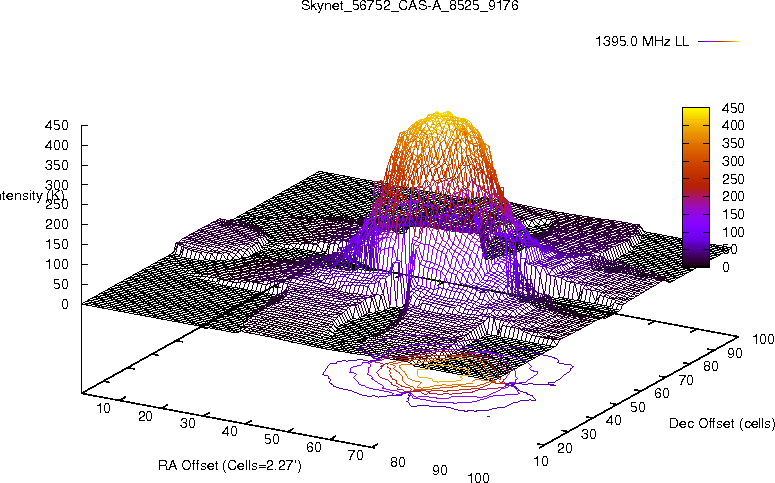Click the 100 tick on the RA Offset axis
This screenshot has width=775, height=483.
pos(478,478)
